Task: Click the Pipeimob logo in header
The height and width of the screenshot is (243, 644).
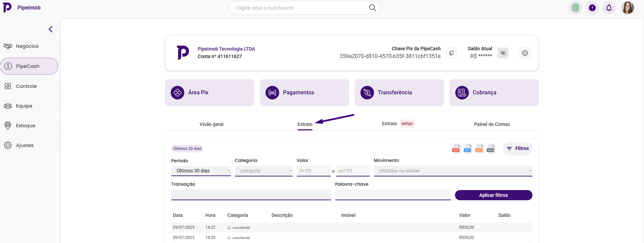Action: coord(7,7)
